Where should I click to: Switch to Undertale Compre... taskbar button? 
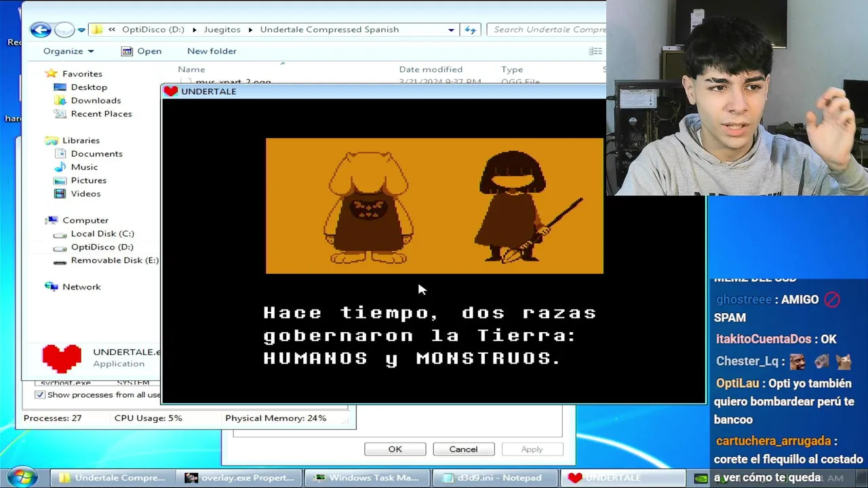pos(113,478)
